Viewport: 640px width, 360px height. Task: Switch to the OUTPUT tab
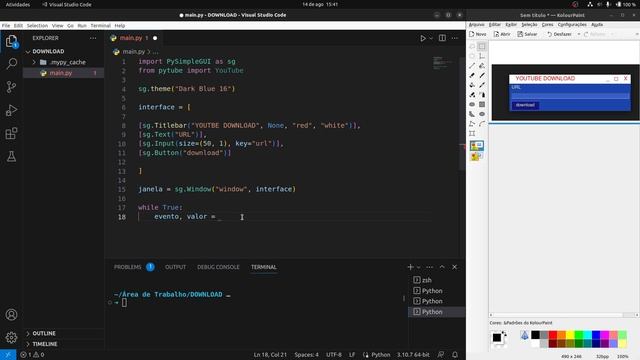tap(176, 267)
